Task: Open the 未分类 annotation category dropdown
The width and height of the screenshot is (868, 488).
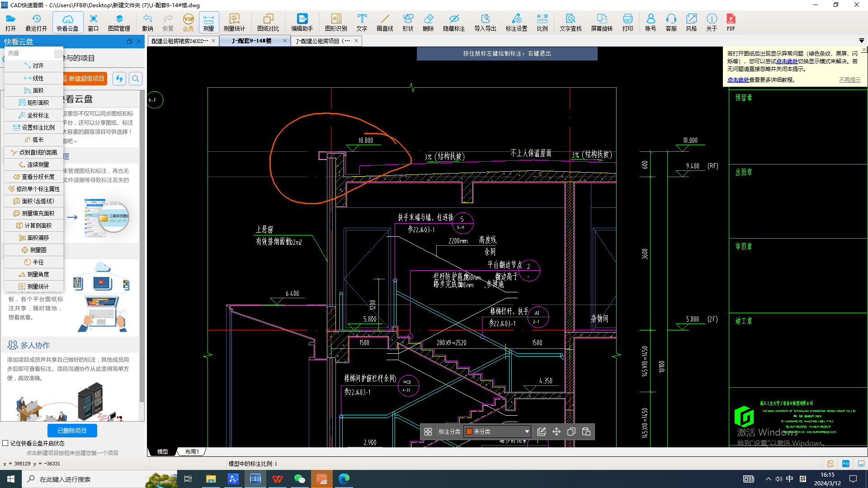Action: tap(497, 432)
